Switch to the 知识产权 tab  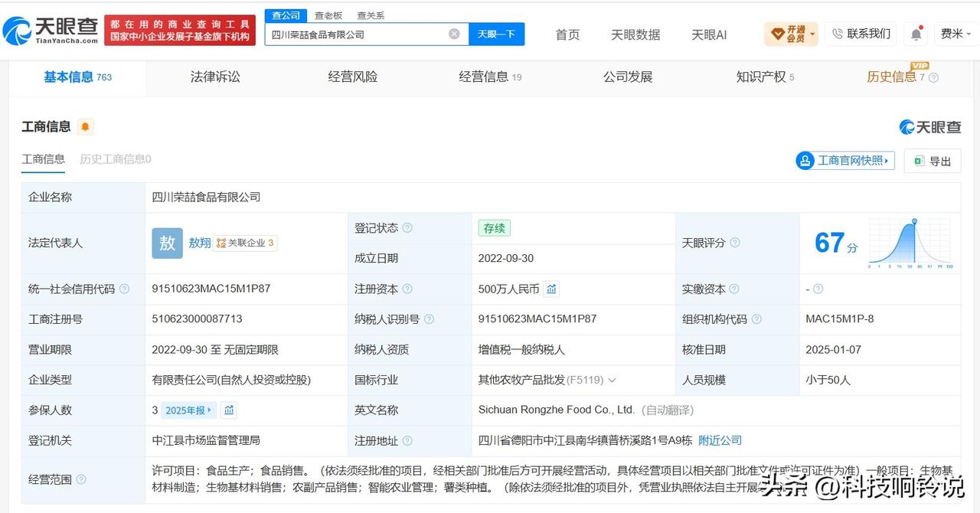click(765, 77)
